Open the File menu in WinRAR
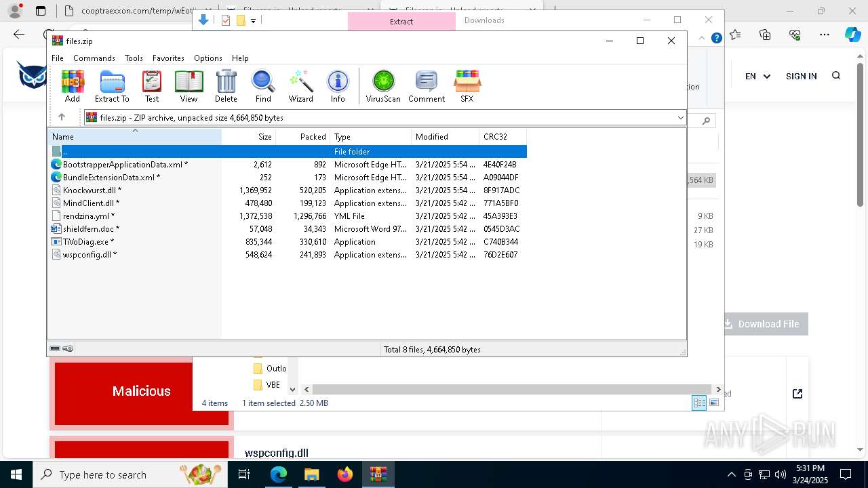This screenshot has width=868, height=488. pos(58,58)
